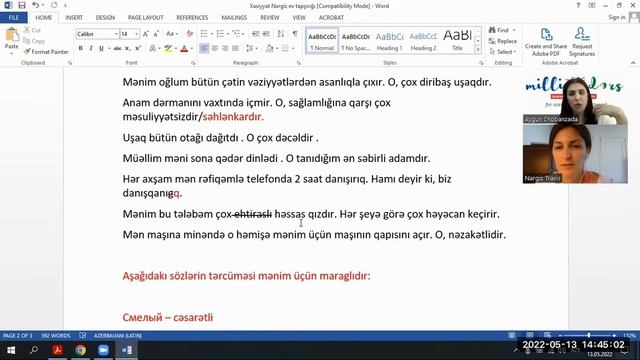Apply yellow text highlight color
Viewport: 640px width, 360px height.
(168, 49)
